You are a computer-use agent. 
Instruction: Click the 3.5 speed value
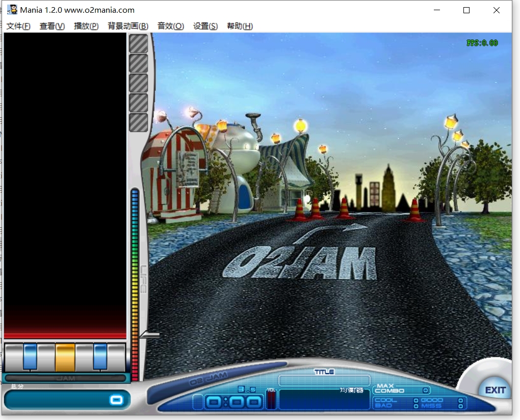point(246,389)
